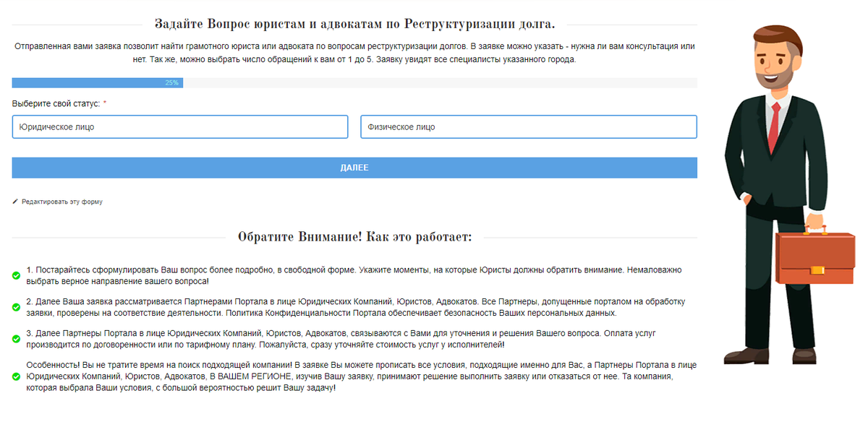Click the heading "Обратите Внимание! Как это работает:"
This screenshot has width=868, height=427.
[x=354, y=237]
